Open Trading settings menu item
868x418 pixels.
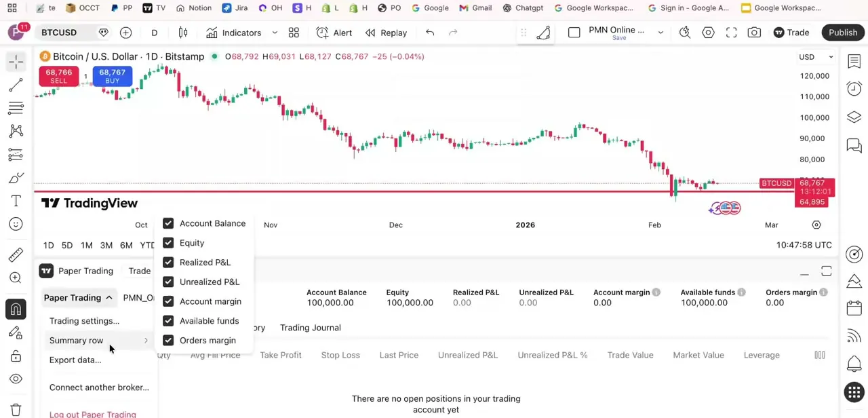pos(84,321)
